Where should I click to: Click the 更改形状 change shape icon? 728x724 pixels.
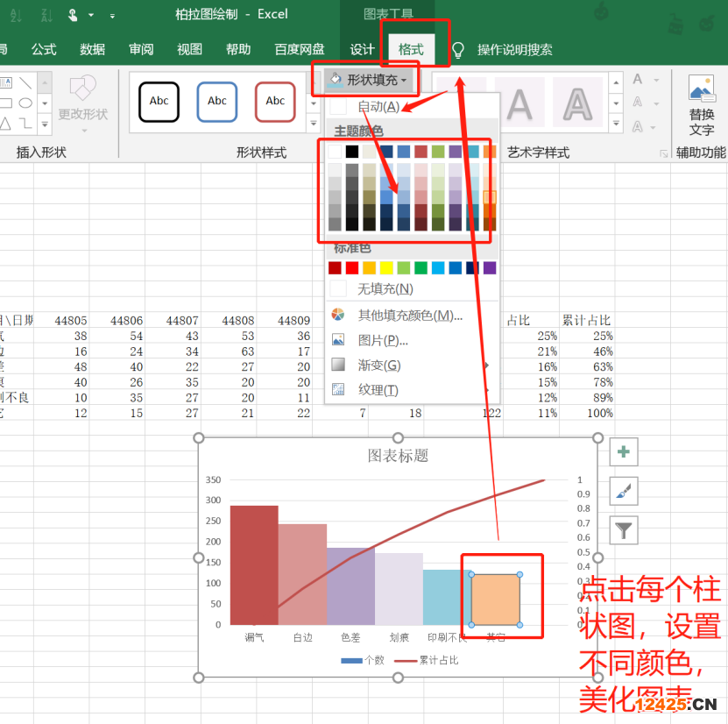[83, 89]
